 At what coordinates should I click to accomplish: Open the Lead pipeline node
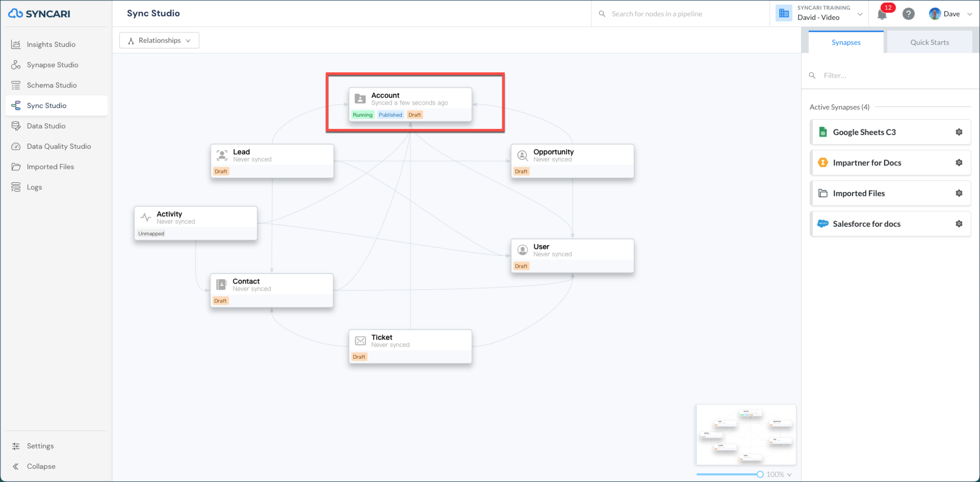pos(272,161)
